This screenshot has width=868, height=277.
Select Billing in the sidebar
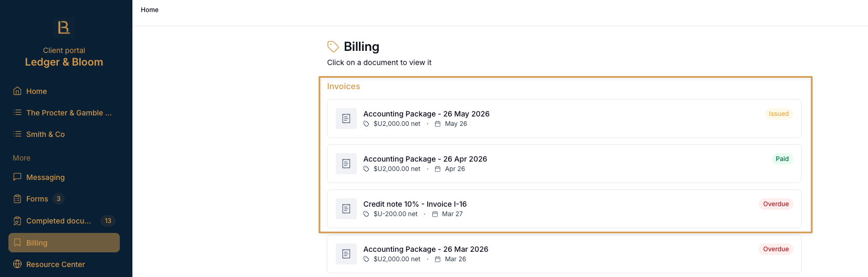[64, 242]
